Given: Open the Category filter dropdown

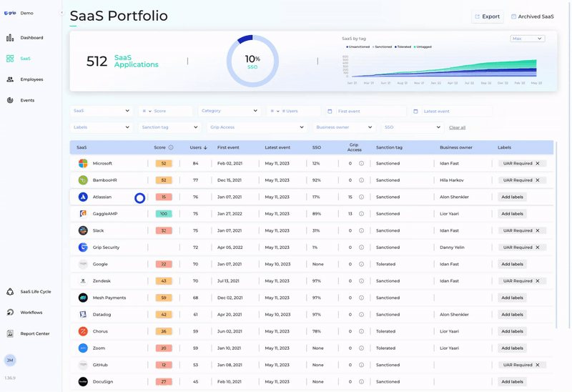Looking at the screenshot, I should pos(229,111).
